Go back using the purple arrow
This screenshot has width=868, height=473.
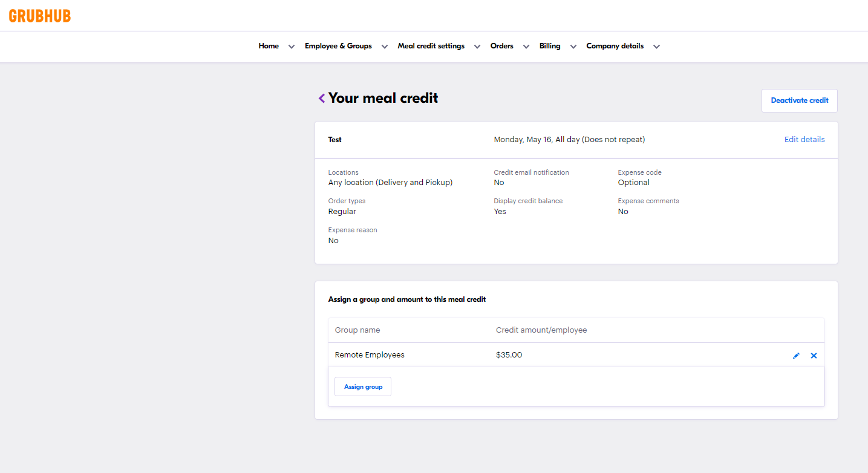322,99
